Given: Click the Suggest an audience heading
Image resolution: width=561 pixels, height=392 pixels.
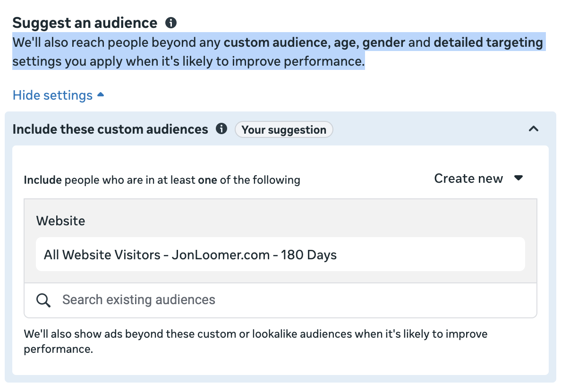Looking at the screenshot, I should [x=85, y=23].
